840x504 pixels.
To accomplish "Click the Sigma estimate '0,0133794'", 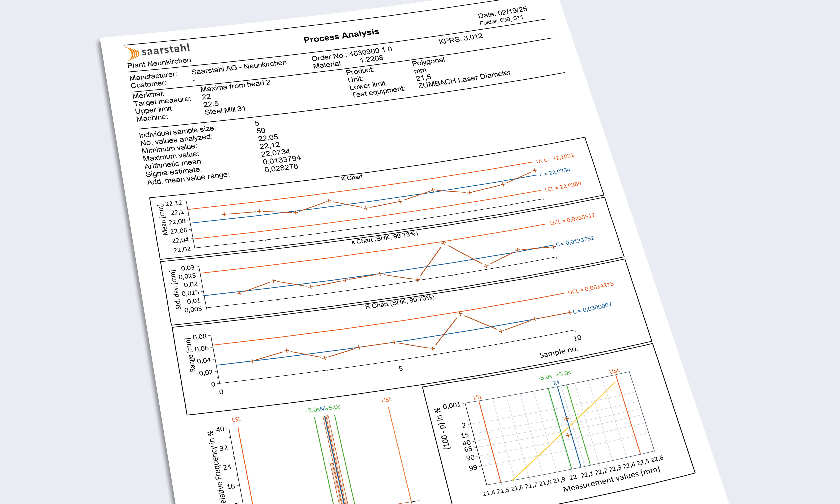I will [282, 160].
